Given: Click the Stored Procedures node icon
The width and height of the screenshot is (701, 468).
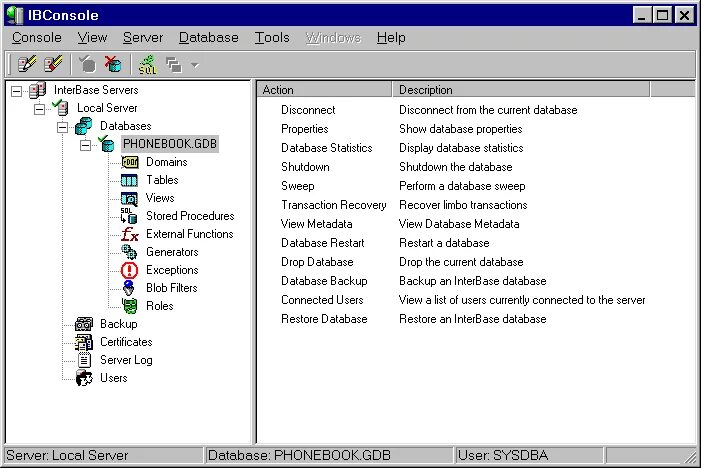Looking at the screenshot, I should point(129,216).
